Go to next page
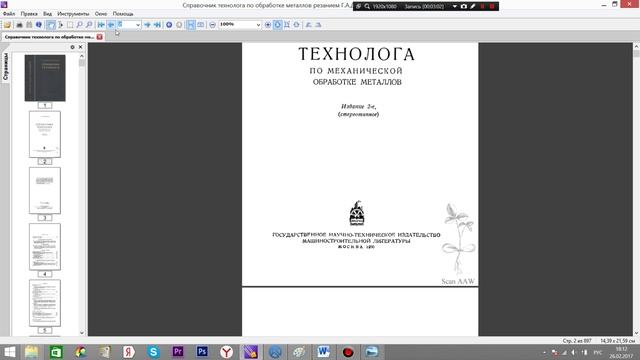The height and width of the screenshot is (360, 640). point(147,25)
